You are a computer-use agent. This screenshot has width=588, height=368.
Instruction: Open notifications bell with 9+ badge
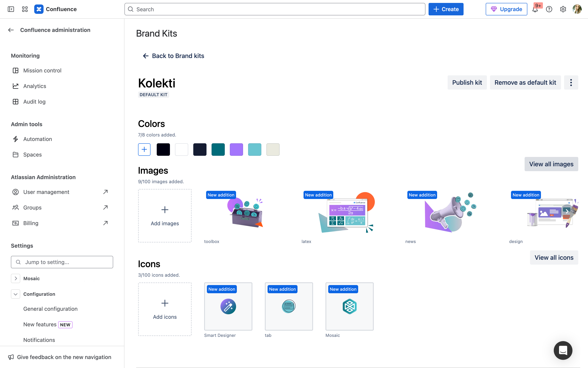pyautogui.click(x=535, y=9)
